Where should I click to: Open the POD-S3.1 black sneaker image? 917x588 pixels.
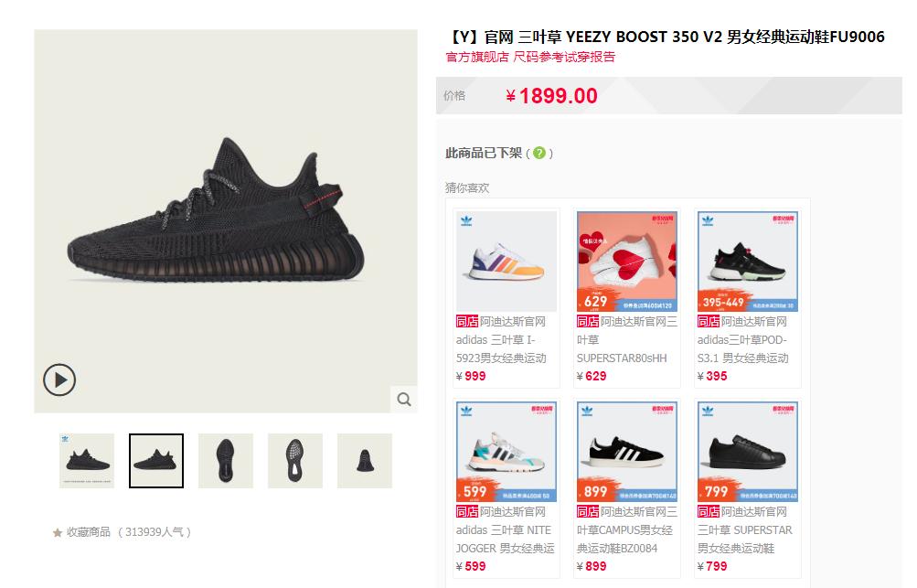[747, 262]
